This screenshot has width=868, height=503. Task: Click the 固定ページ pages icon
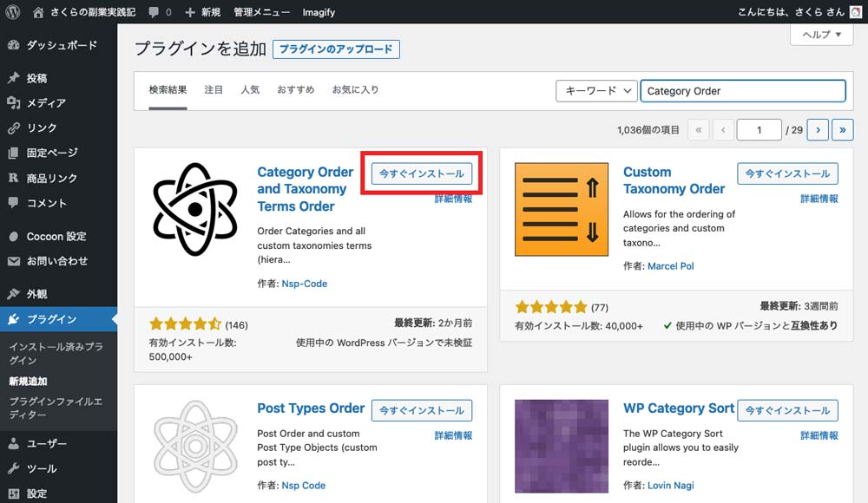[14, 153]
